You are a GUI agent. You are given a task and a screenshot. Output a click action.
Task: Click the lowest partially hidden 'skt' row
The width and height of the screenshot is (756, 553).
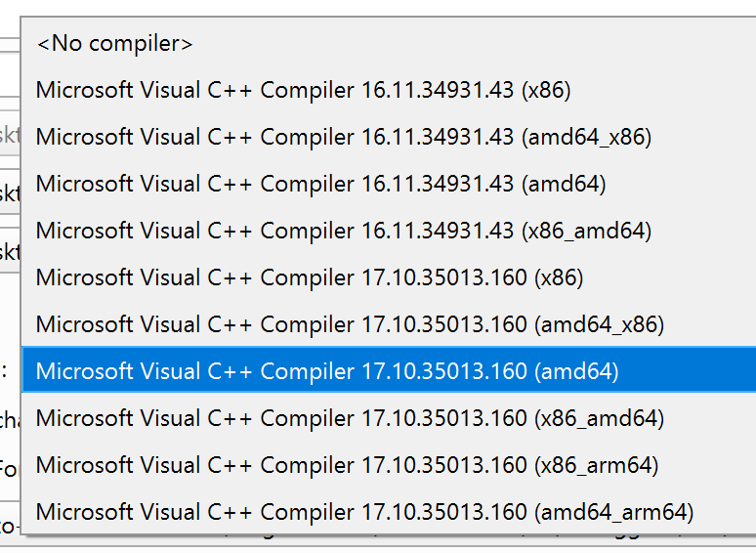(x=10, y=252)
